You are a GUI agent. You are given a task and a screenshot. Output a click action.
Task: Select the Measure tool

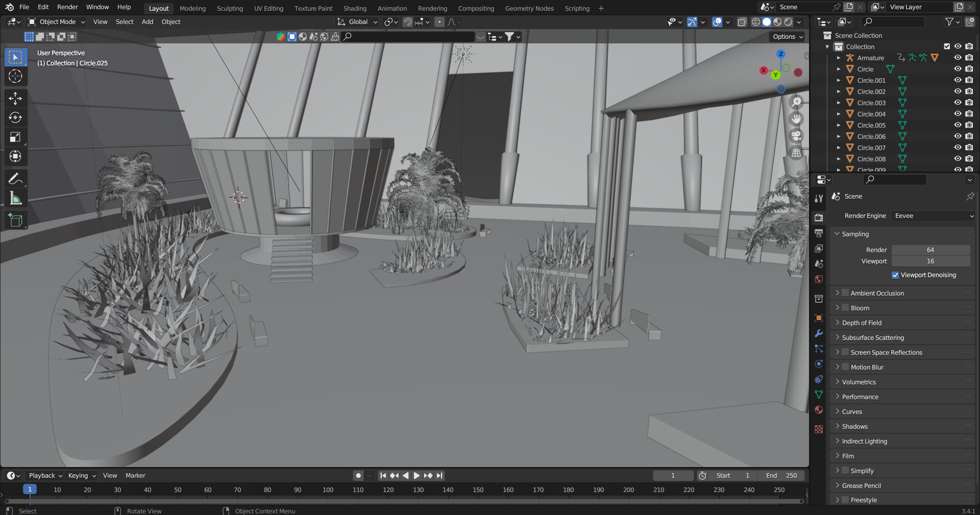tap(15, 199)
